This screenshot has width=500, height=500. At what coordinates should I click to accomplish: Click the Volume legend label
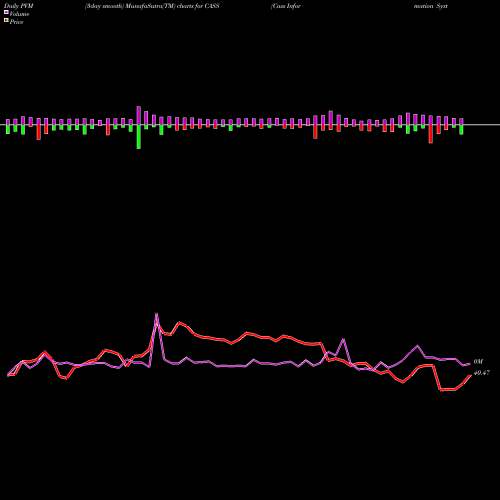click(19, 14)
